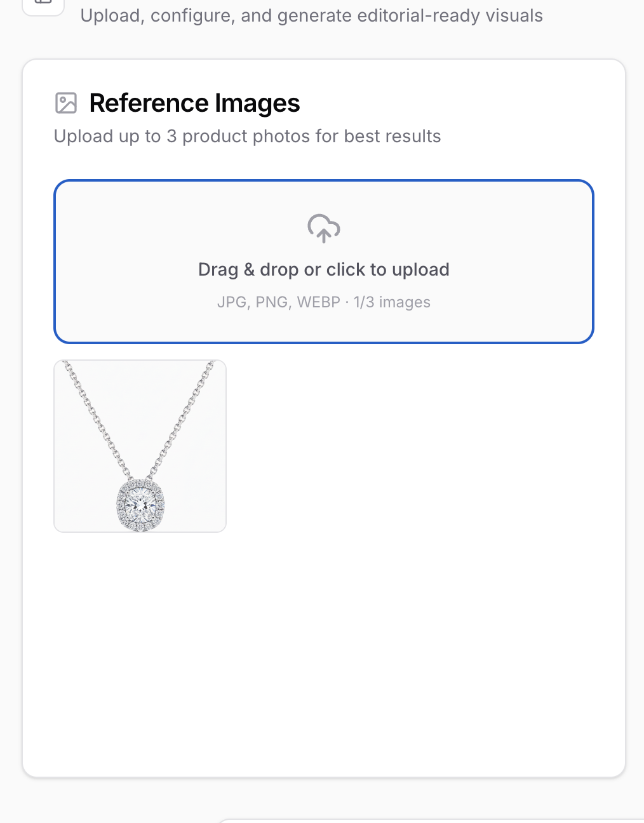Click the cloud upload arrow icon

pos(324,228)
